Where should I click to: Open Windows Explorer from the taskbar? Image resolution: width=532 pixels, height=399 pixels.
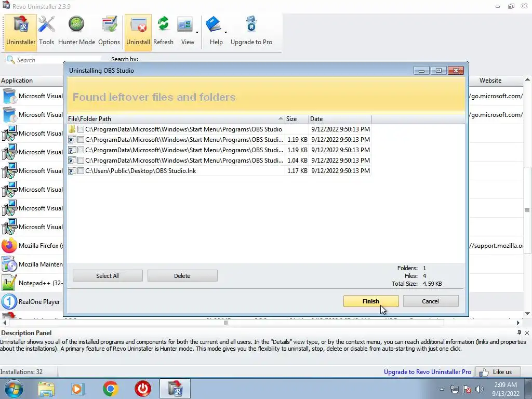point(46,389)
